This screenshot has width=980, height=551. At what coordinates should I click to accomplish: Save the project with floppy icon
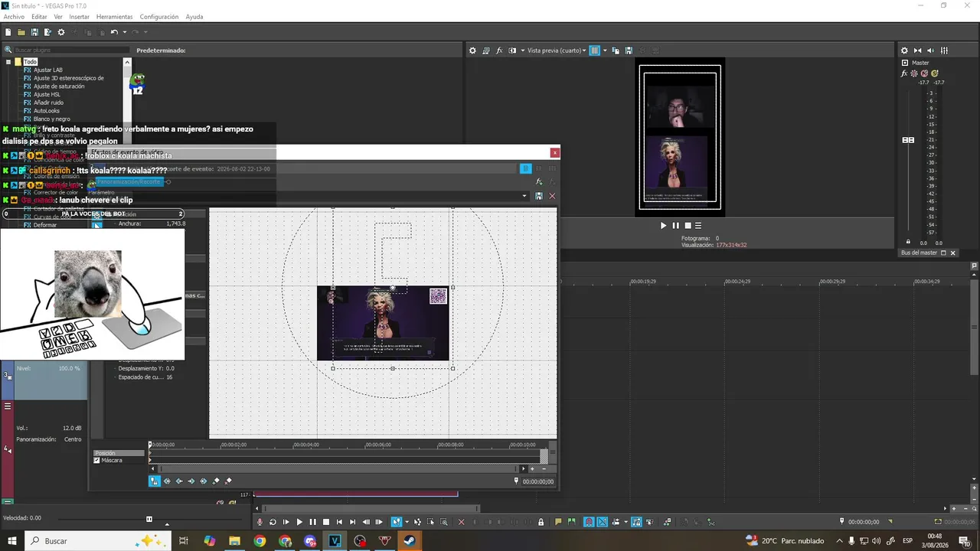point(34,32)
